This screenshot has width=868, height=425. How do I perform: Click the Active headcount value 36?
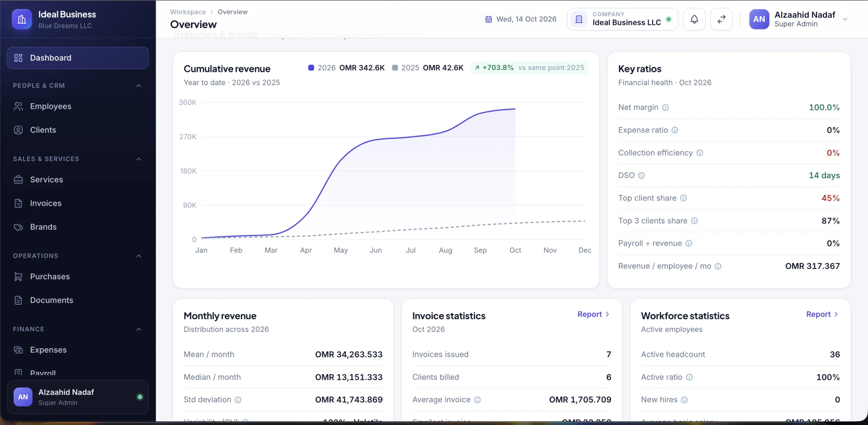(x=835, y=354)
